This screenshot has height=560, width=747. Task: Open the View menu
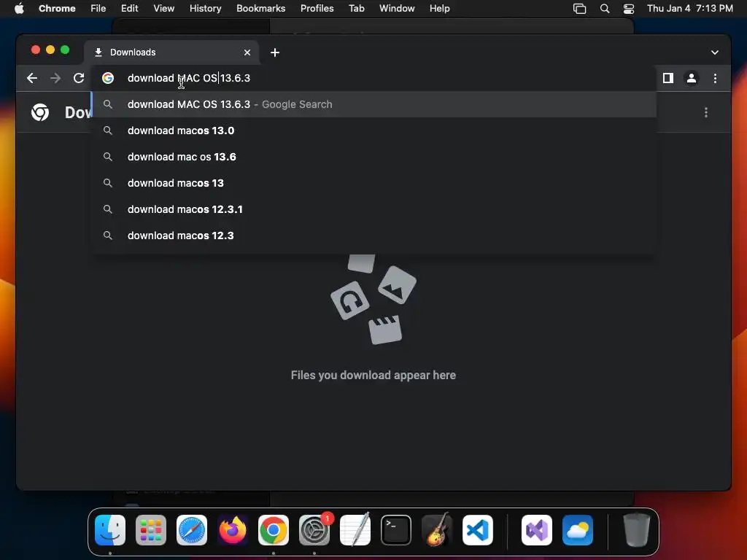point(163,8)
